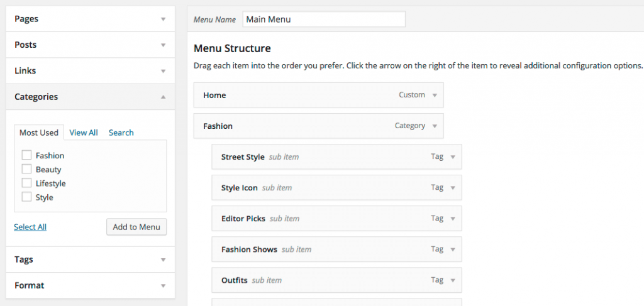Switch to the Search tab
This screenshot has height=306, width=644.
(x=121, y=133)
